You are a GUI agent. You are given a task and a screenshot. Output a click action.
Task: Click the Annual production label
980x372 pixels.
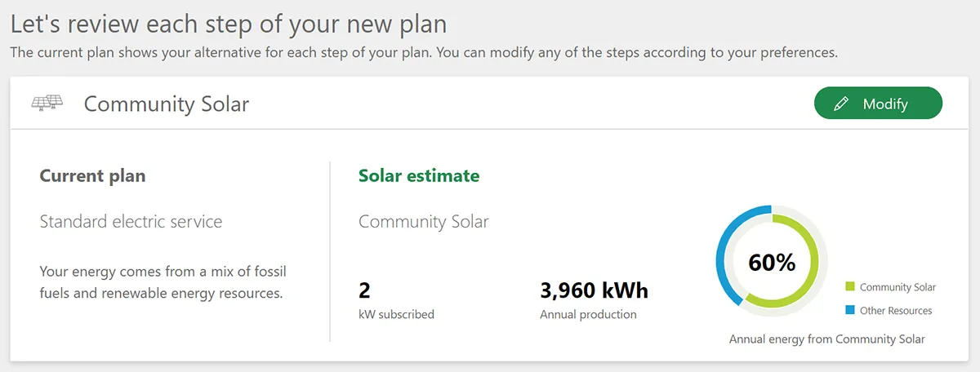tap(588, 314)
